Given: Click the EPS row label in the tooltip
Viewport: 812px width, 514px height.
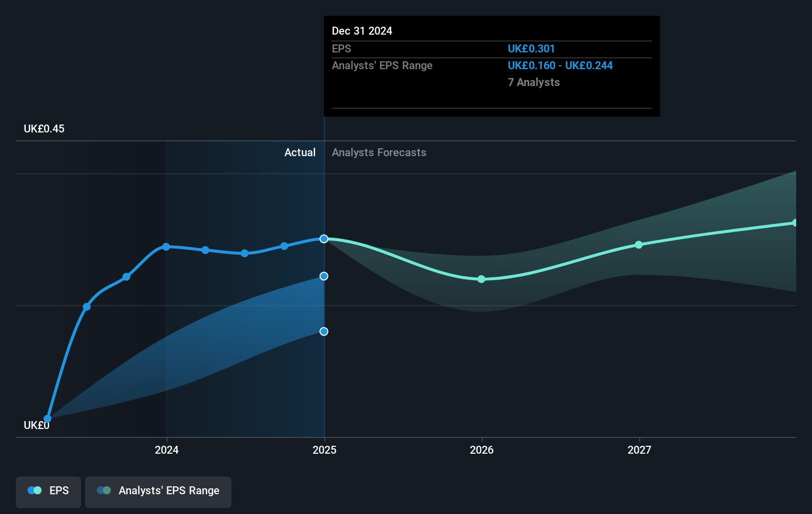Looking at the screenshot, I should point(341,49).
